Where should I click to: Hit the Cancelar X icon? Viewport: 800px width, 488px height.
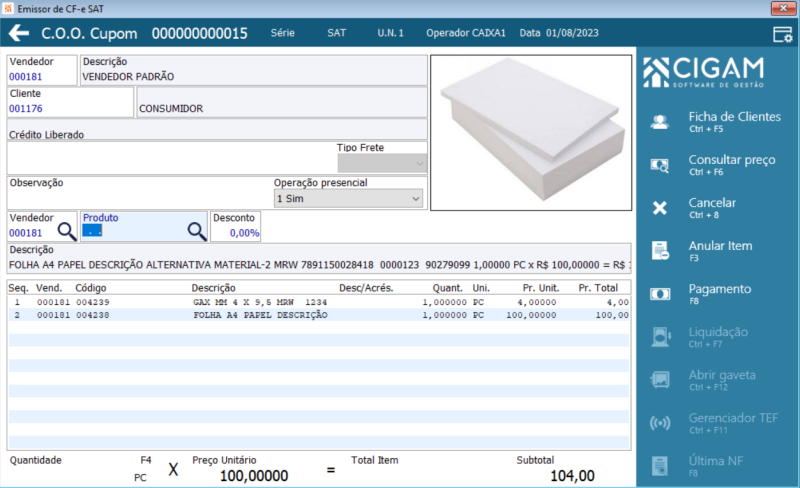pyautogui.click(x=660, y=208)
